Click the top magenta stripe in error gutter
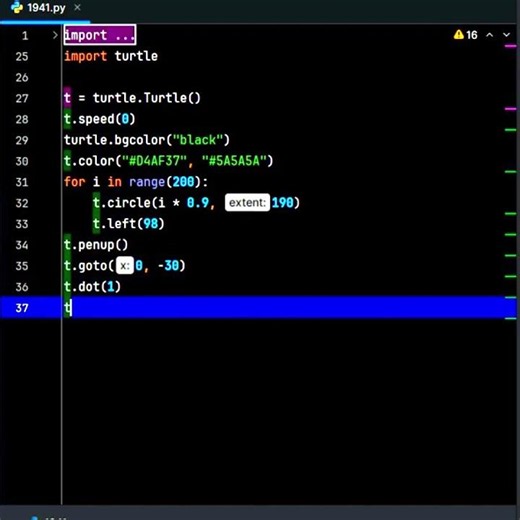 point(510,46)
